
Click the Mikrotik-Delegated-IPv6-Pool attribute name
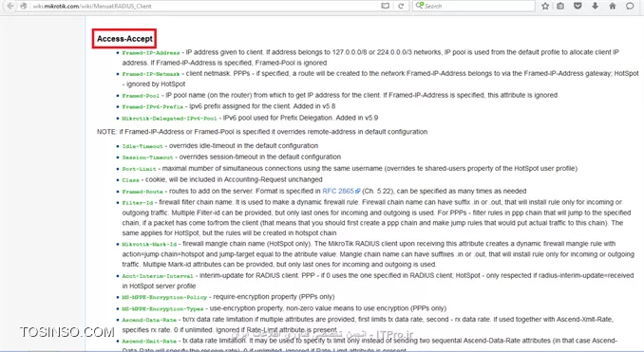(169, 119)
